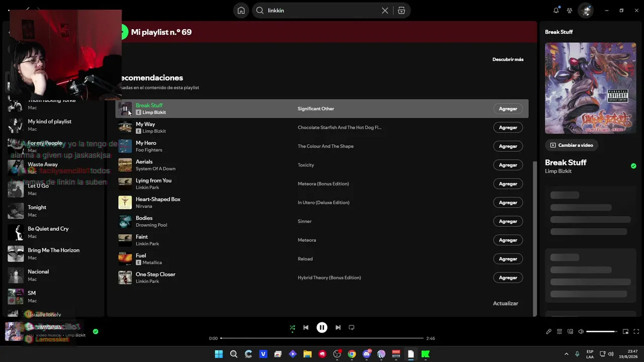
Task: Open Windows taskbar search
Action: (233, 354)
